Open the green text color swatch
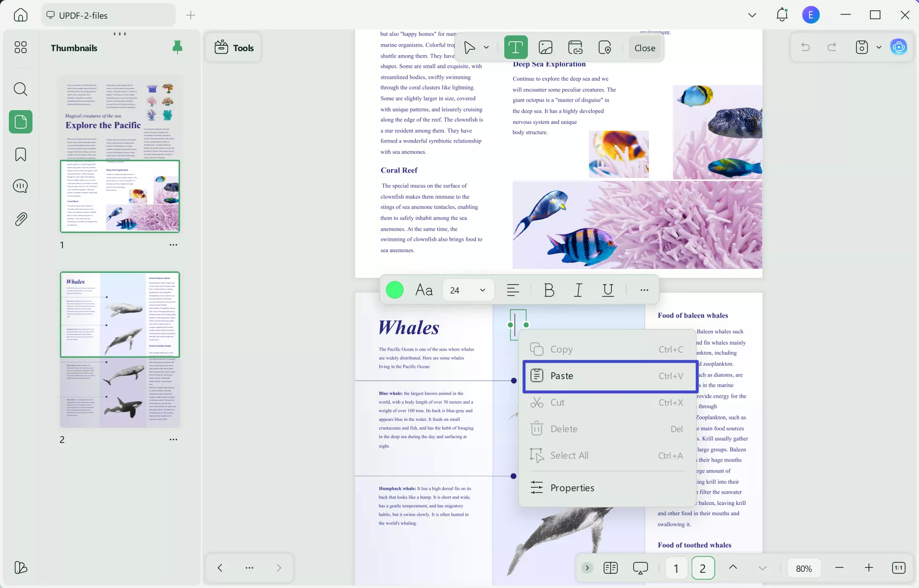Viewport: 919px width, 588px height. [x=395, y=290]
